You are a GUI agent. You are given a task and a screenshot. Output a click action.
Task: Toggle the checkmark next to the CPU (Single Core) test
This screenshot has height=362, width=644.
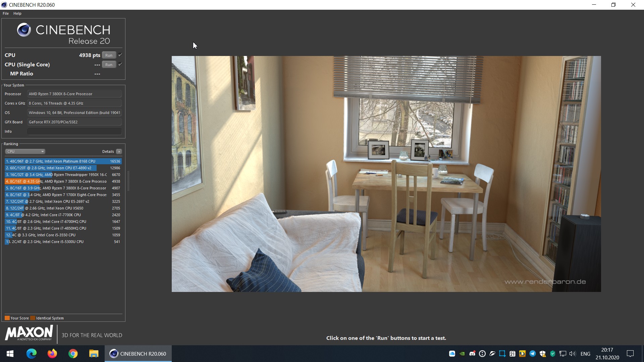[120, 64]
